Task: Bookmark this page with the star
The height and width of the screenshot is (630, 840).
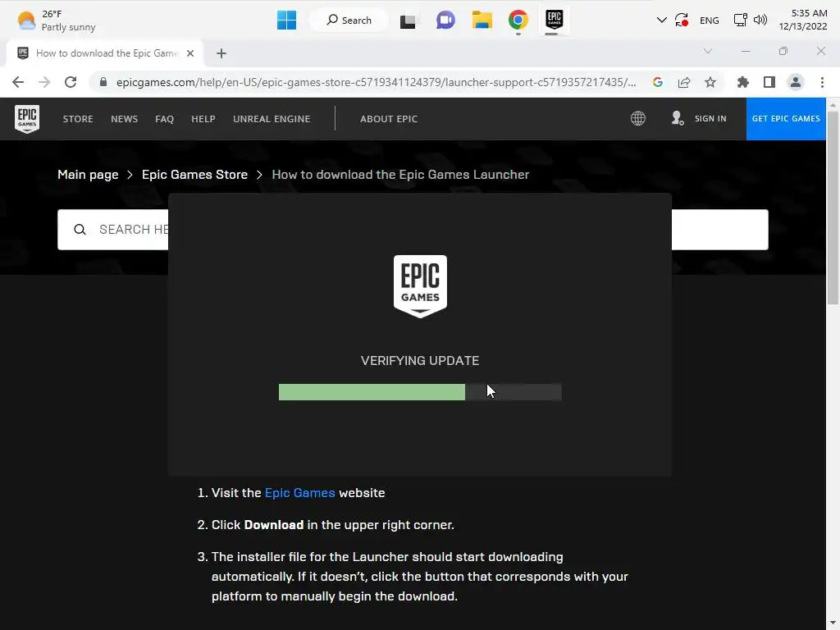Action: 710,82
